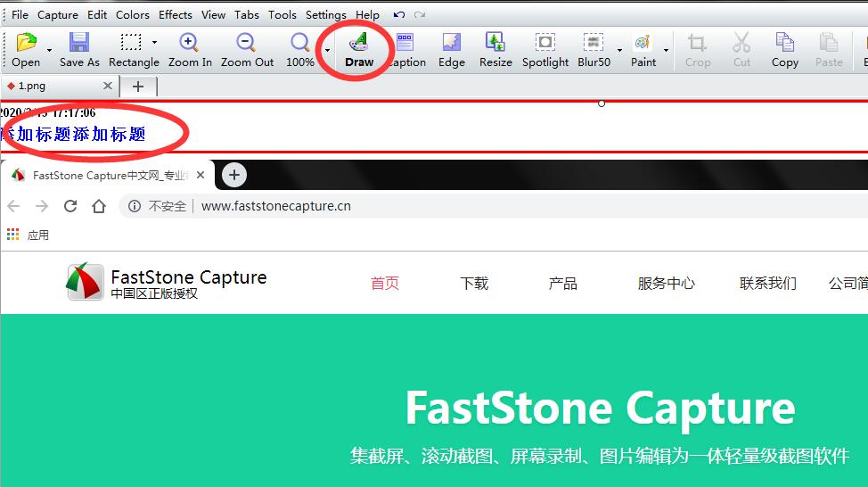This screenshot has height=487, width=868.
Task: Open the File menu
Action: pos(20,15)
